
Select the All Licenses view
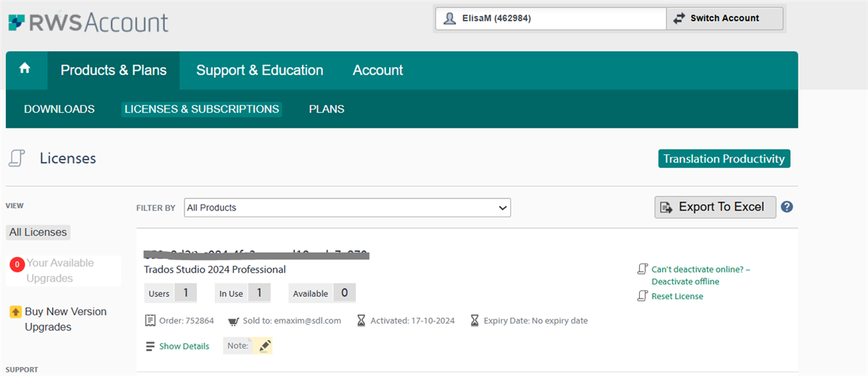point(38,232)
